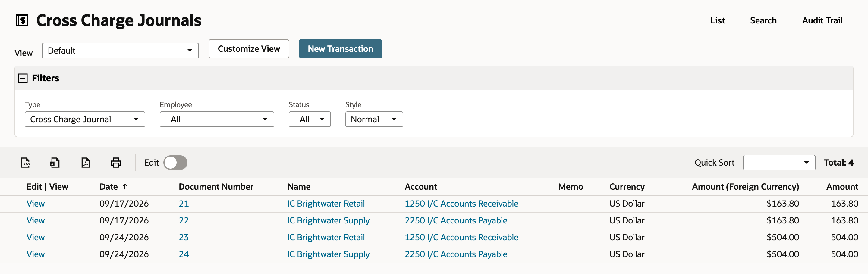Open 1250 I/C Accounts Receivable in row 21
Viewport: 868px width, 274px height.
point(461,204)
